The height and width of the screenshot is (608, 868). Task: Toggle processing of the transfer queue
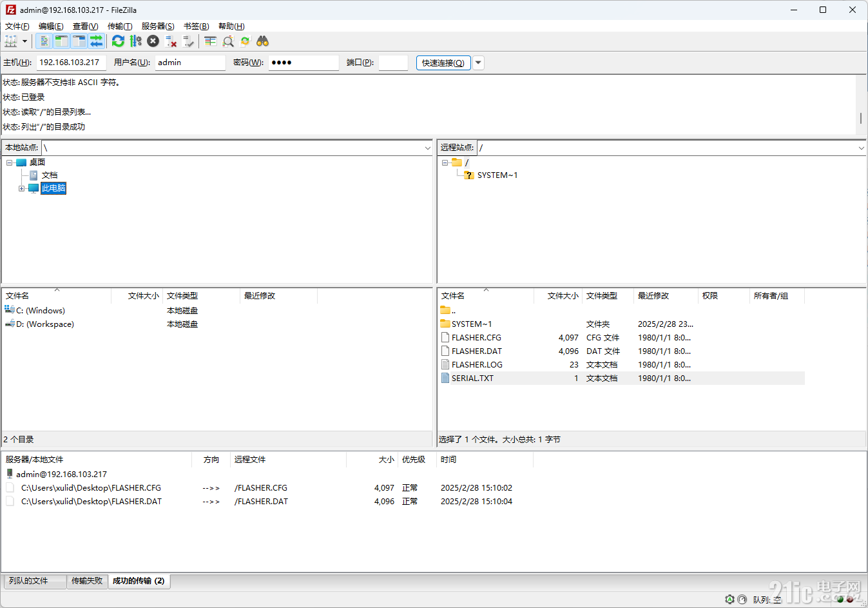(x=135, y=41)
